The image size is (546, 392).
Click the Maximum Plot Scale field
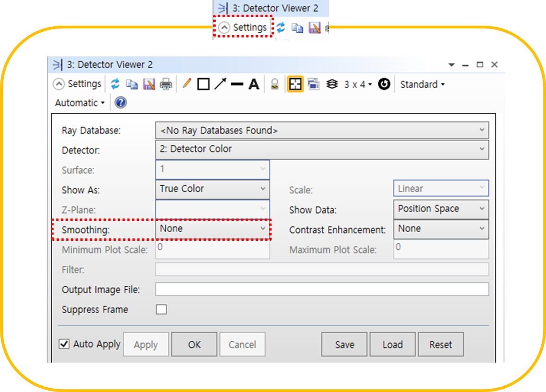pos(441,249)
